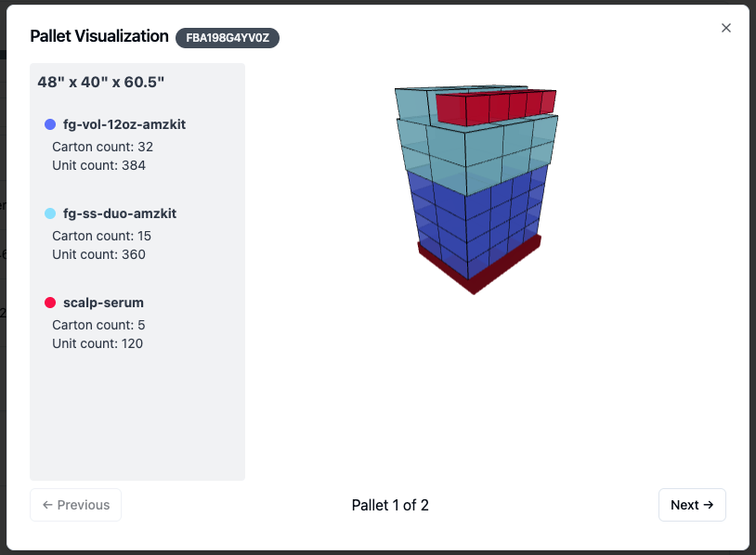This screenshot has width=756, height=555.
Task: Click Carton count: 5 text
Action: pos(98,325)
